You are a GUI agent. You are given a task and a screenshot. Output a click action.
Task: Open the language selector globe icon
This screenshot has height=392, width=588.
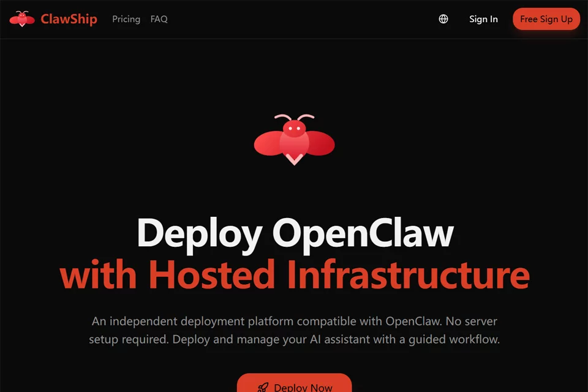tap(443, 19)
